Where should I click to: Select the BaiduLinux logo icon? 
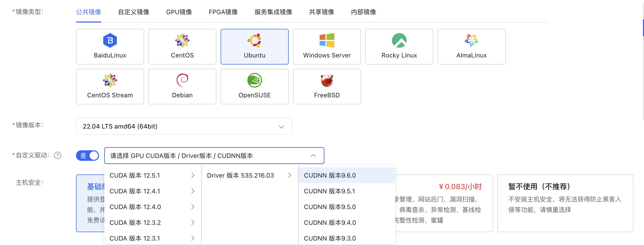[110, 40]
